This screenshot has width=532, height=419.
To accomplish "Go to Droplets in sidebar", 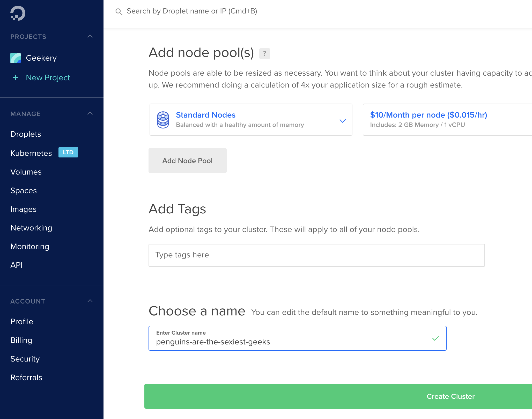I will pyautogui.click(x=26, y=134).
